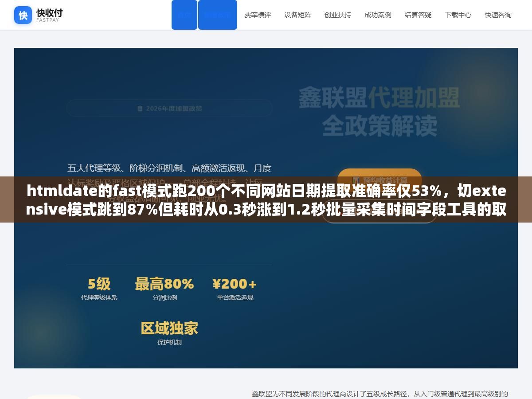Click the 保护机制 label
Image resolution: width=532 pixels, height=399 pixels.
point(169,342)
